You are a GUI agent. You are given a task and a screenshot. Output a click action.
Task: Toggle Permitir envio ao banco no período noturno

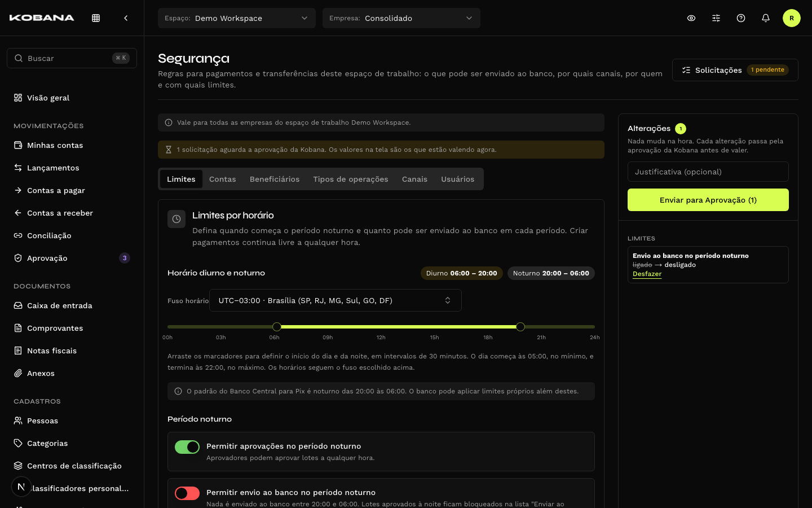click(187, 493)
